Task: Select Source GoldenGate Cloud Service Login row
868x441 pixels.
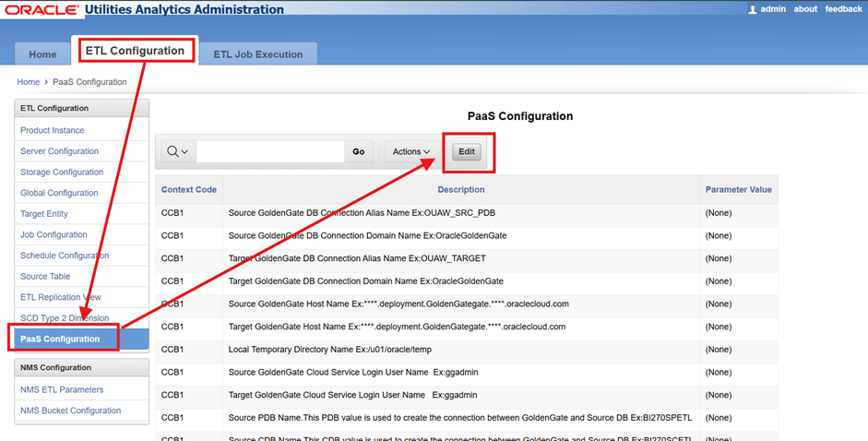Action: click(466, 373)
